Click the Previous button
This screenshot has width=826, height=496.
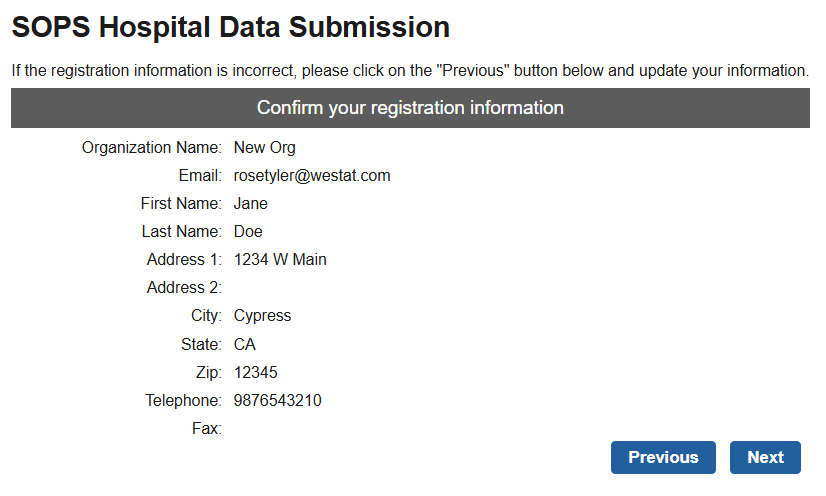click(663, 457)
